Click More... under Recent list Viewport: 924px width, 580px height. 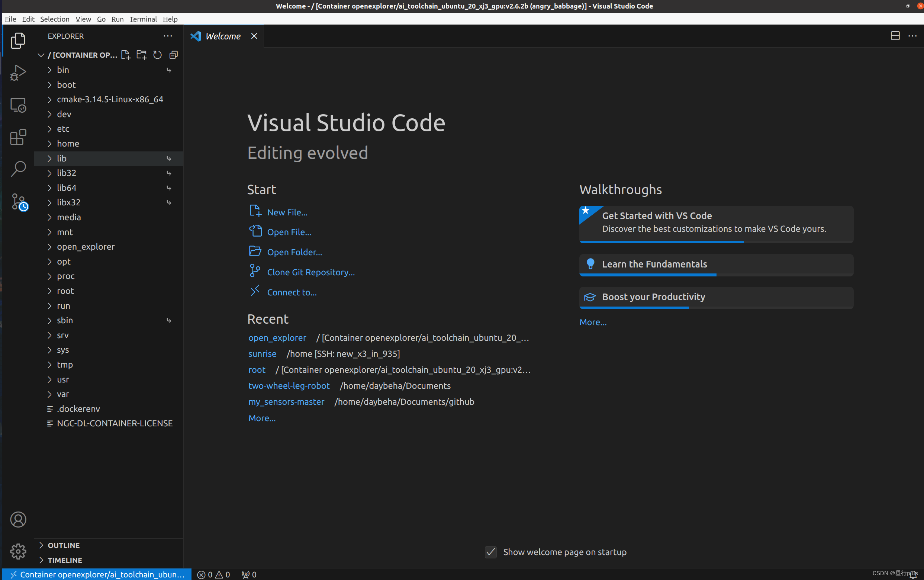(x=262, y=418)
